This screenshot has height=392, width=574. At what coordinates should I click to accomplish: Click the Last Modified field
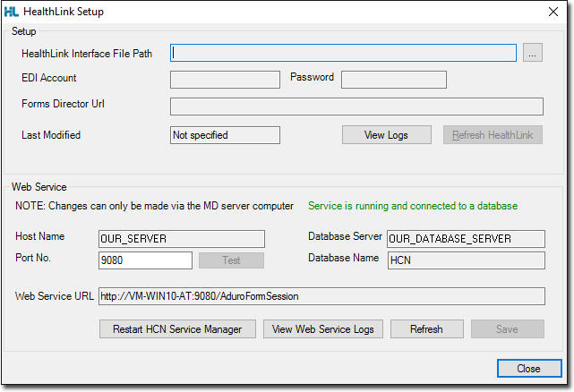point(225,135)
